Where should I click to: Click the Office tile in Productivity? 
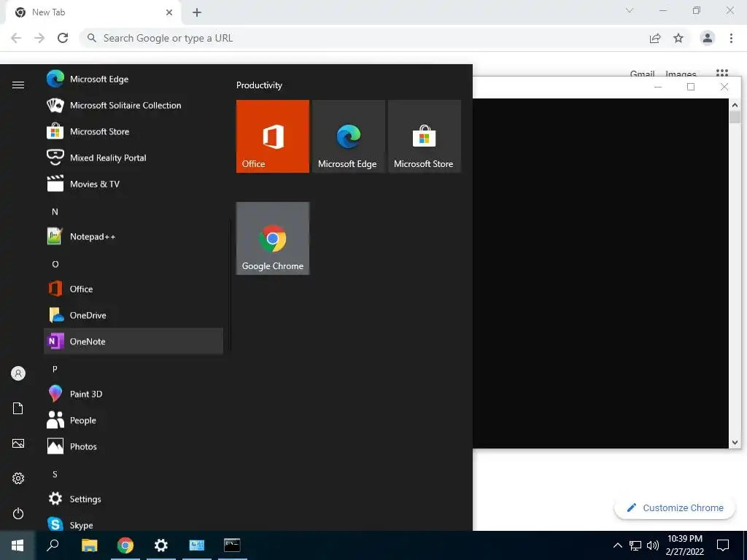tap(273, 136)
